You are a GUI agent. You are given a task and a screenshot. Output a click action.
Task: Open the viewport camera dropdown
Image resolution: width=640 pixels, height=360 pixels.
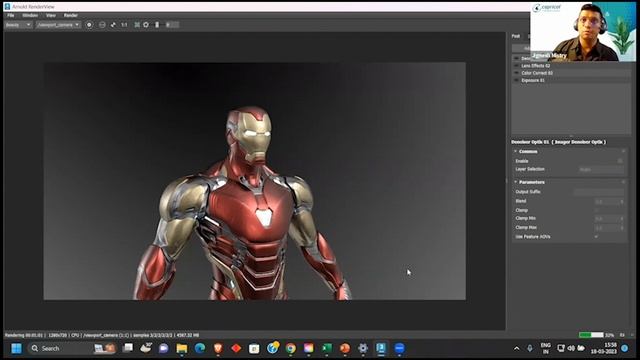point(58,25)
